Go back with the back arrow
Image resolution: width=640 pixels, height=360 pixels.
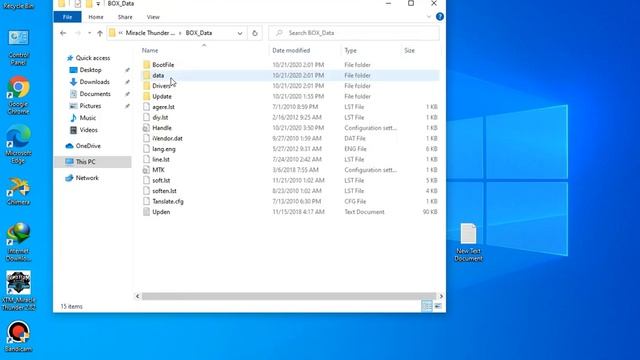63,33
